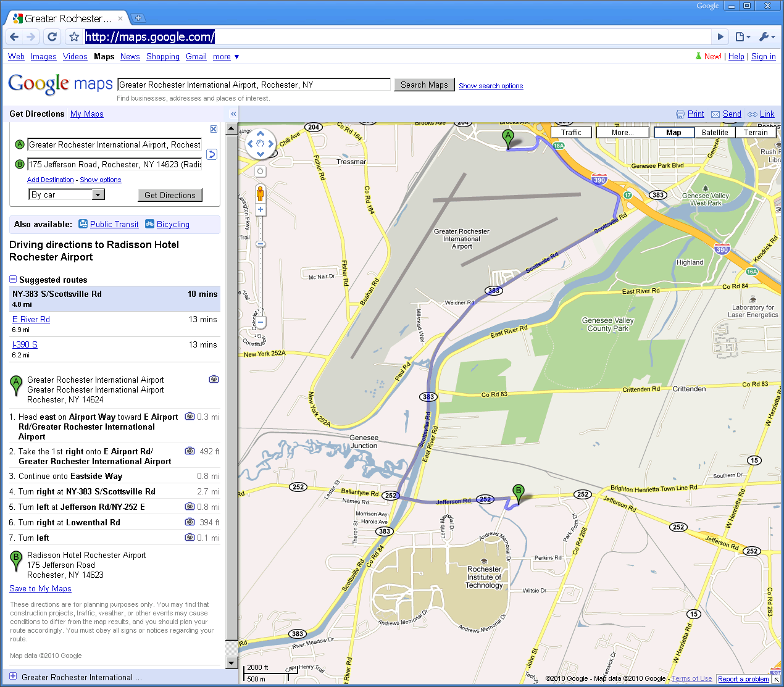
Task: Go to Images in the top navigation
Action: pos(44,57)
